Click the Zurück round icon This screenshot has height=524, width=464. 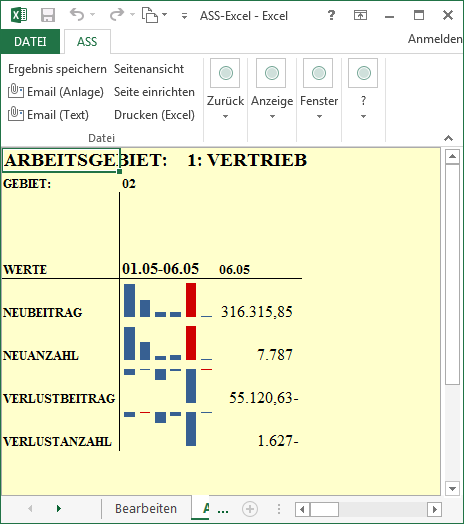pos(225,73)
